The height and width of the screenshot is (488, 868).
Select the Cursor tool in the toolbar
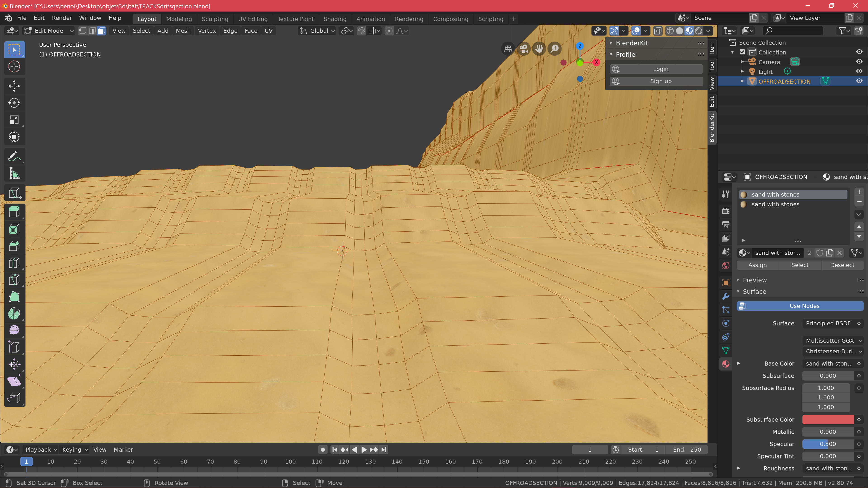tap(14, 66)
